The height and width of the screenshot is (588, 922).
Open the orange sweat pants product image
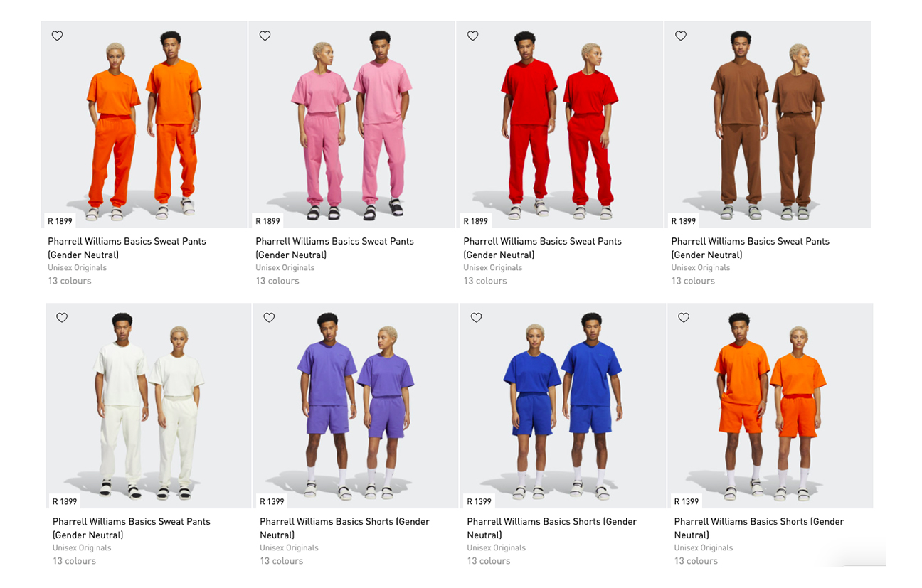pos(144,124)
